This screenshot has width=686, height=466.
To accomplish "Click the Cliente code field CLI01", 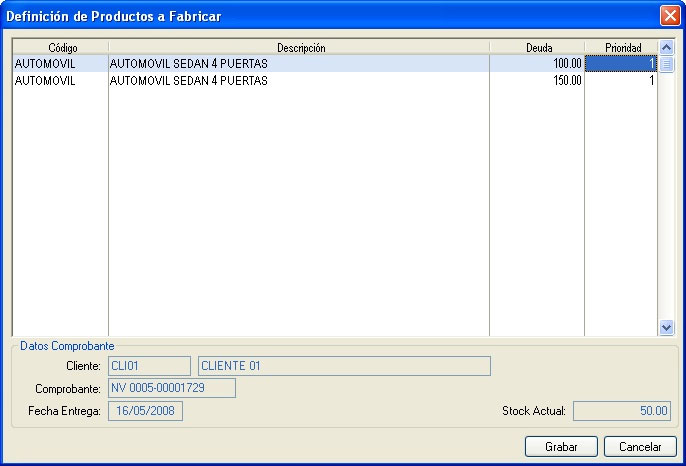I will pyautogui.click(x=148, y=366).
